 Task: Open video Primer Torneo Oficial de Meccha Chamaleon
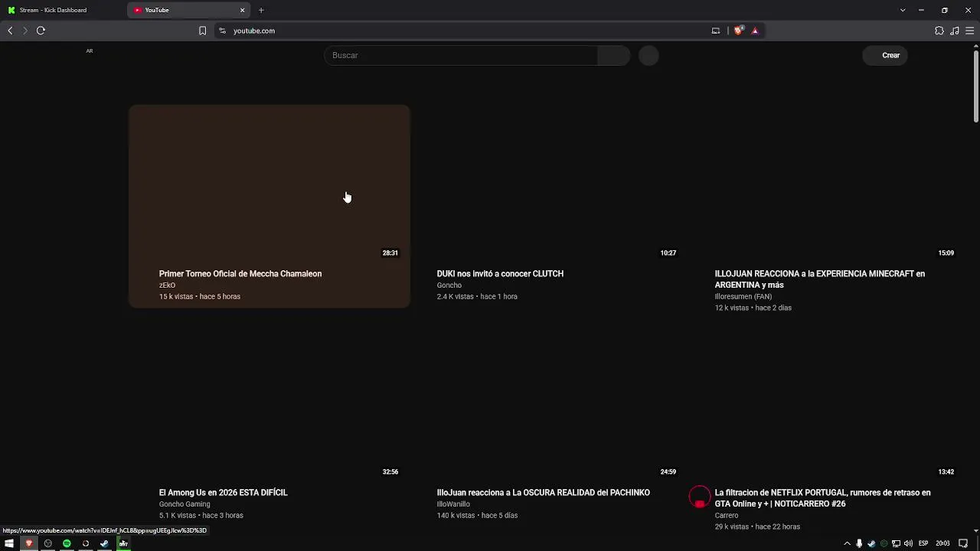click(240, 274)
